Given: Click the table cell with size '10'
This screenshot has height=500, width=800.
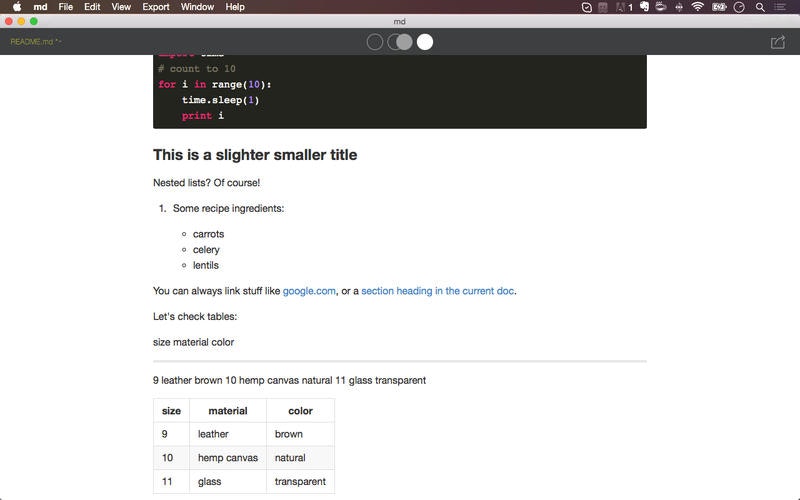Looking at the screenshot, I should (171, 458).
